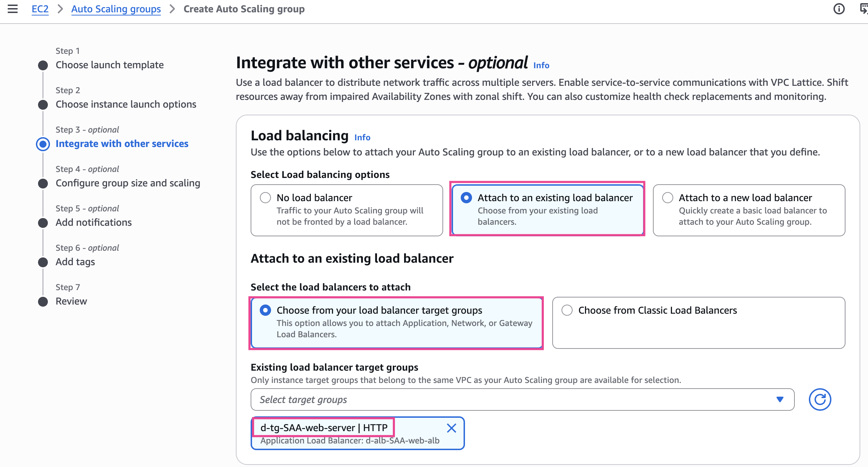
Task: Click the target groups dropdown arrow
Action: pyautogui.click(x=780, y=399)
